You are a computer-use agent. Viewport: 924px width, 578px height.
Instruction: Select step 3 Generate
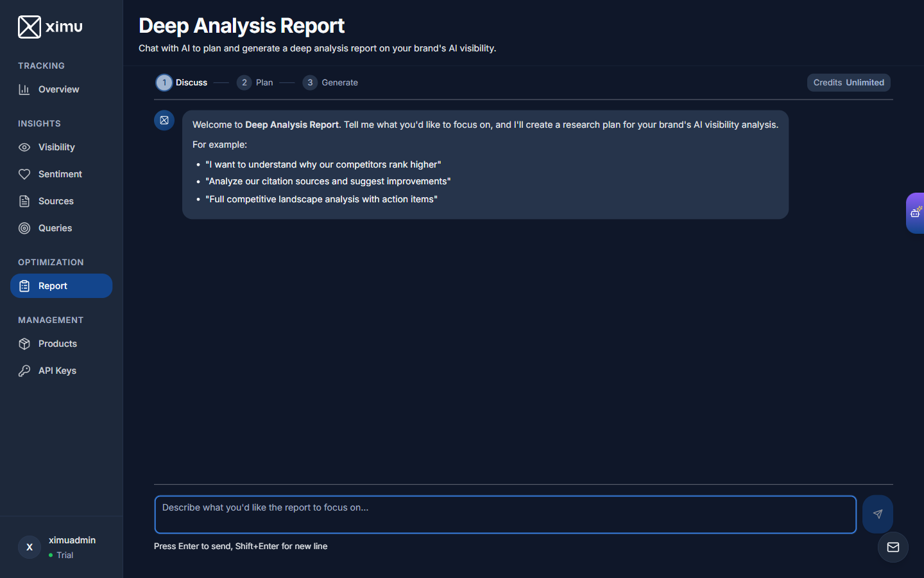click(330, 82)
